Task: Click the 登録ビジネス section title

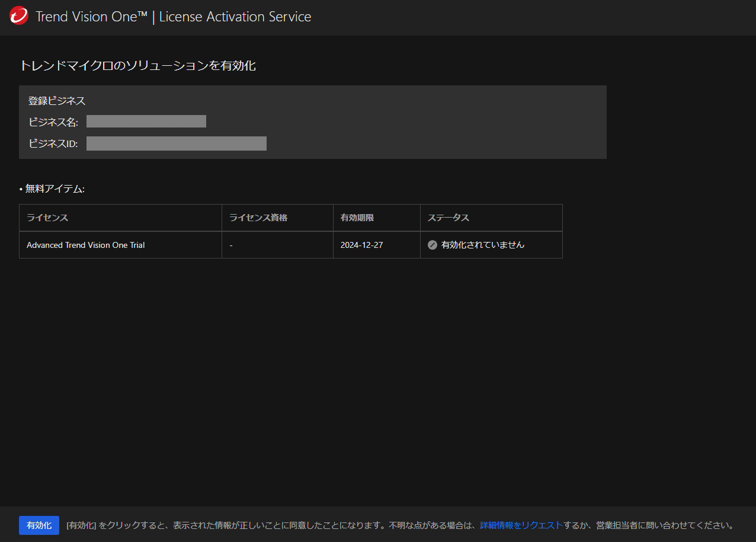Action: point(57,101)
